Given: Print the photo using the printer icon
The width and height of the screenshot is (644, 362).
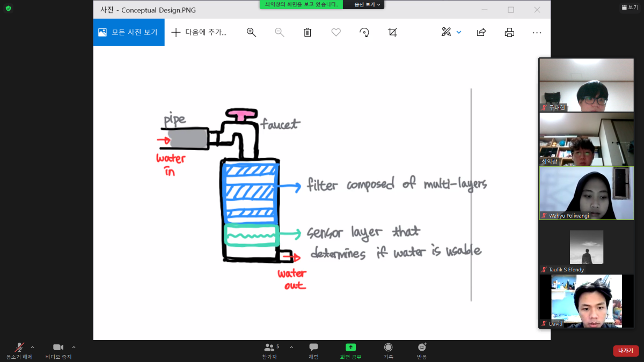Looking at the screenshot, I should [x=509, y=32].
